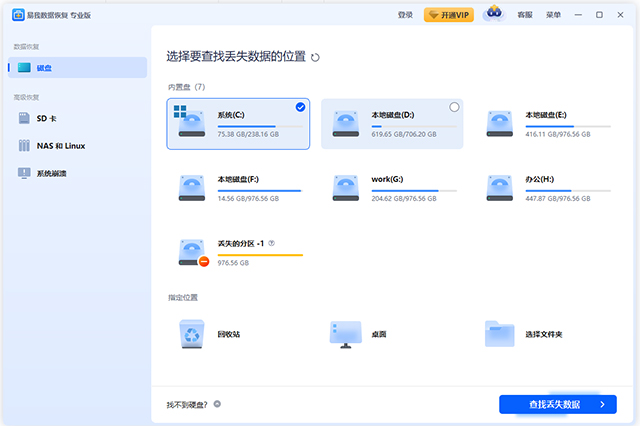The width and height of the screenshot is (640, 426).
Task: Click the 桌面 label
Action: [379, 334]
